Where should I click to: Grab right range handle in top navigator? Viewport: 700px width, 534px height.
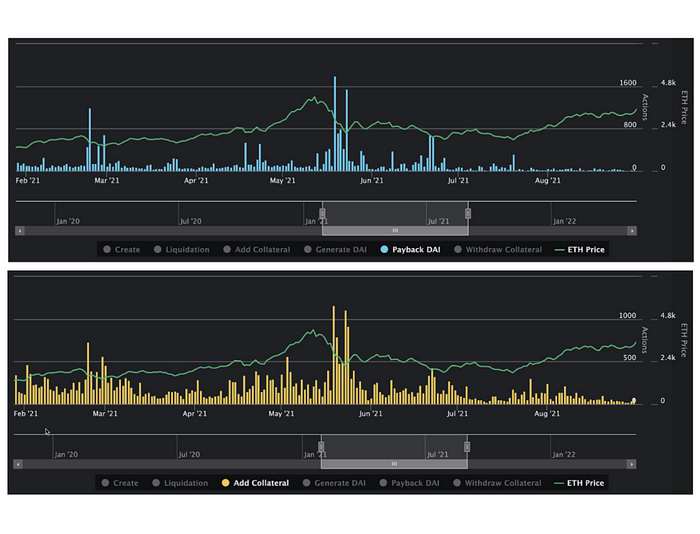468,213
